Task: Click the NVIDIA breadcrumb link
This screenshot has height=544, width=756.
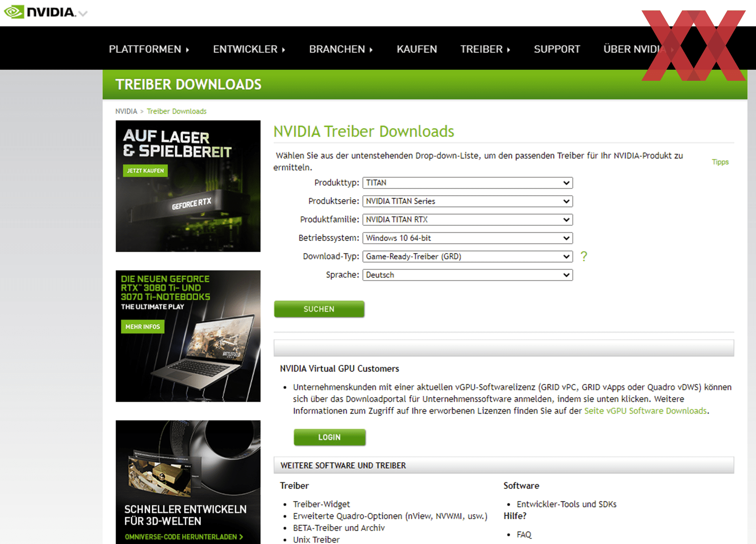Action: tap(126, 111)
